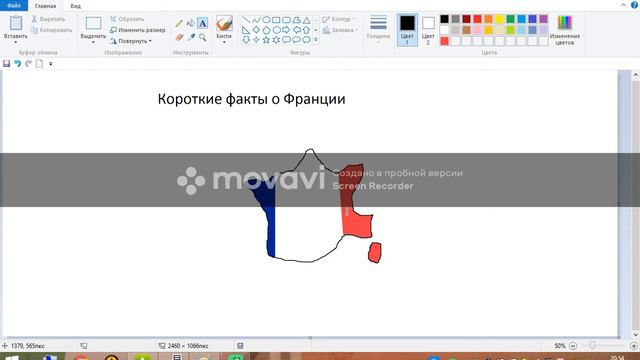Click the Кисти brush icon

[224, 23]
